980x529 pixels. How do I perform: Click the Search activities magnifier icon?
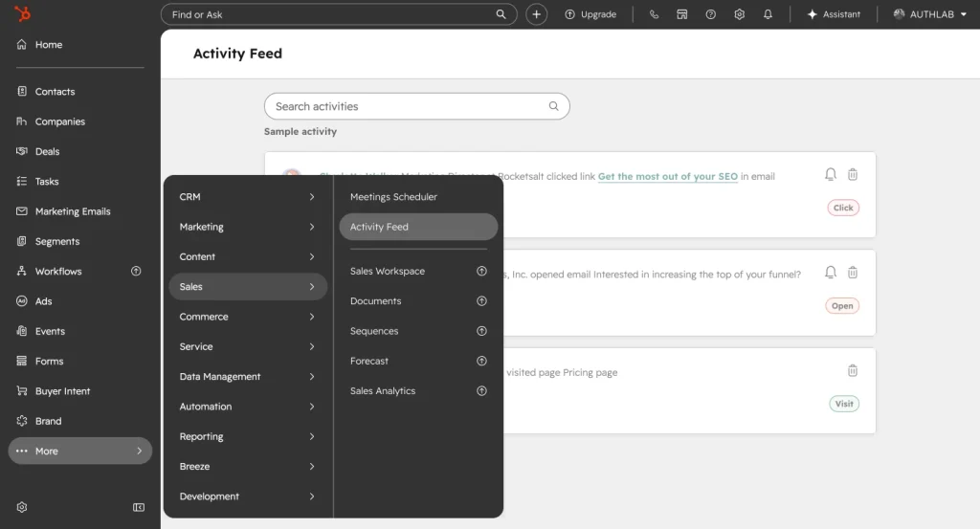coord(554,106)
